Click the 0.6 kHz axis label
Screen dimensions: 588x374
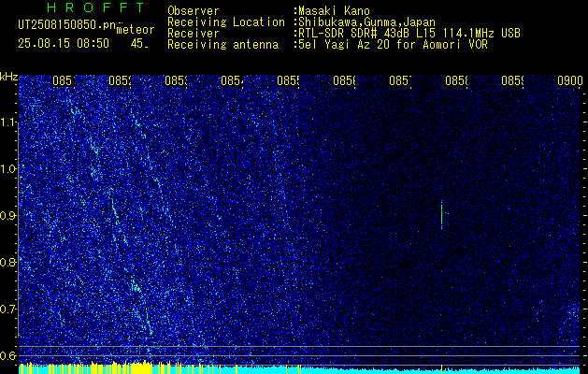point(8,355)
